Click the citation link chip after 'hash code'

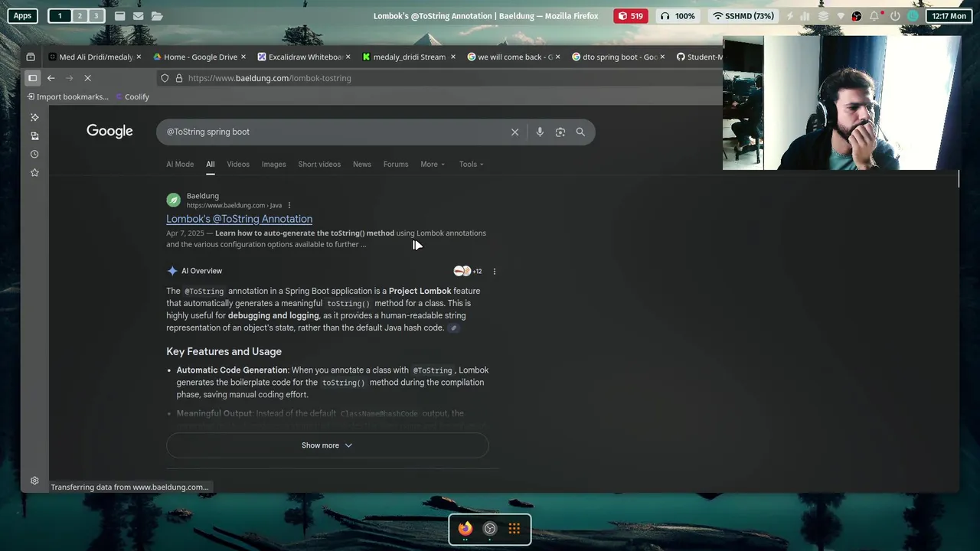(453, 328)
